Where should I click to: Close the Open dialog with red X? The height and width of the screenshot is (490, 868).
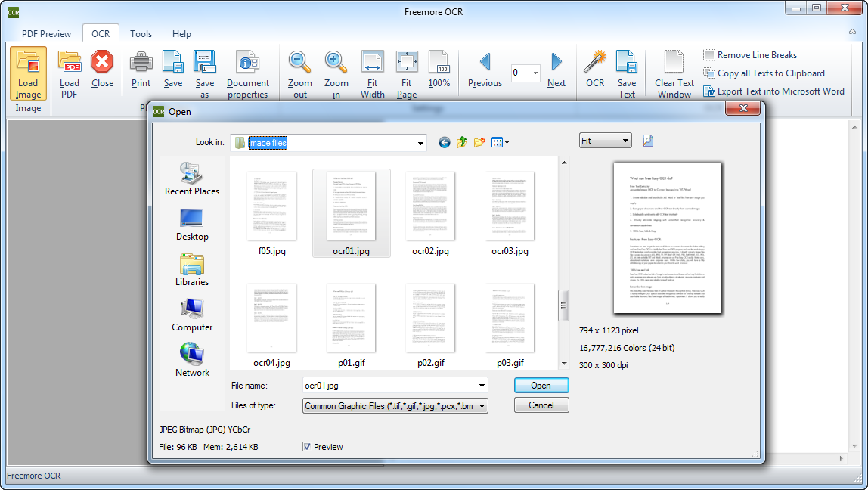click(x=743, y=109)
